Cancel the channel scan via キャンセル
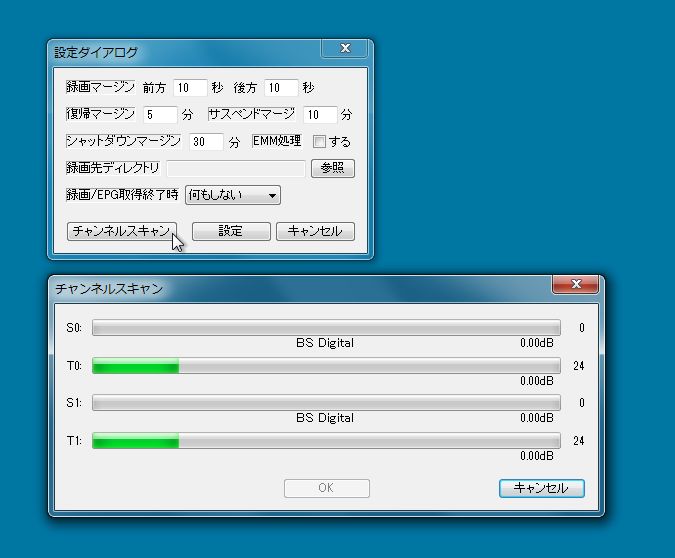675x558 pixels. [x=542, y=488]
